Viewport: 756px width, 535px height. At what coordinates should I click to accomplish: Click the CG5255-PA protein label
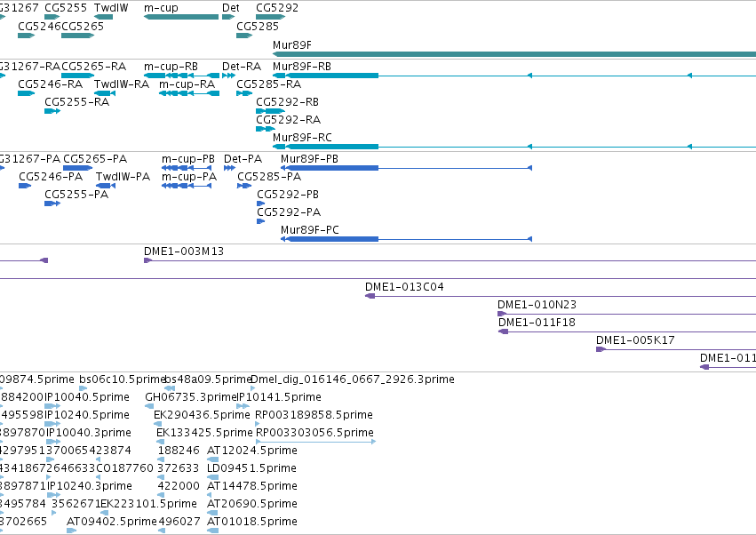click(76, 195)
